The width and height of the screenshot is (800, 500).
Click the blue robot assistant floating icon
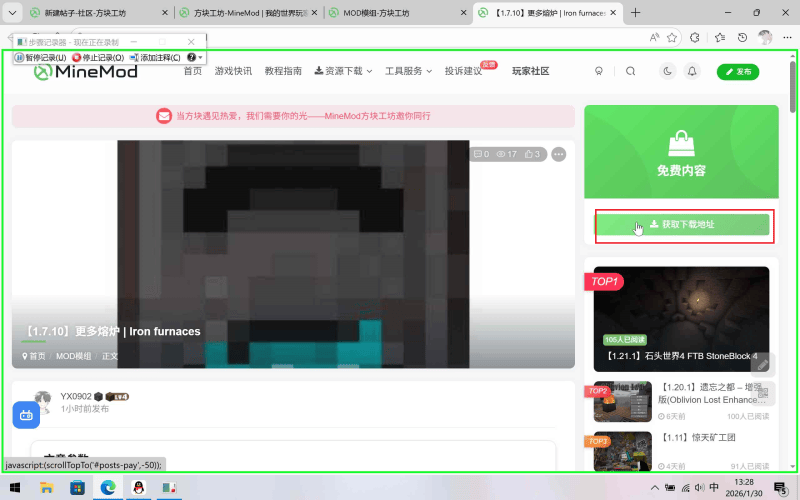(26, 414)
